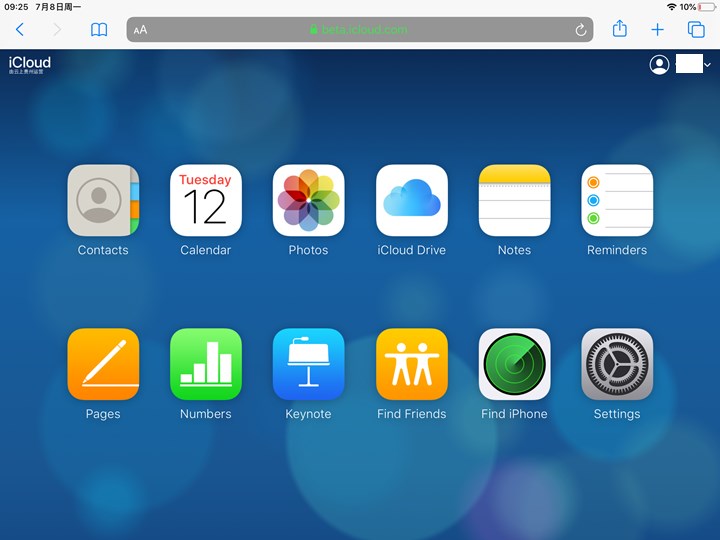Click the Numbers label text
This screenshot has width=720, height=540.
click(x=206, y=414)
